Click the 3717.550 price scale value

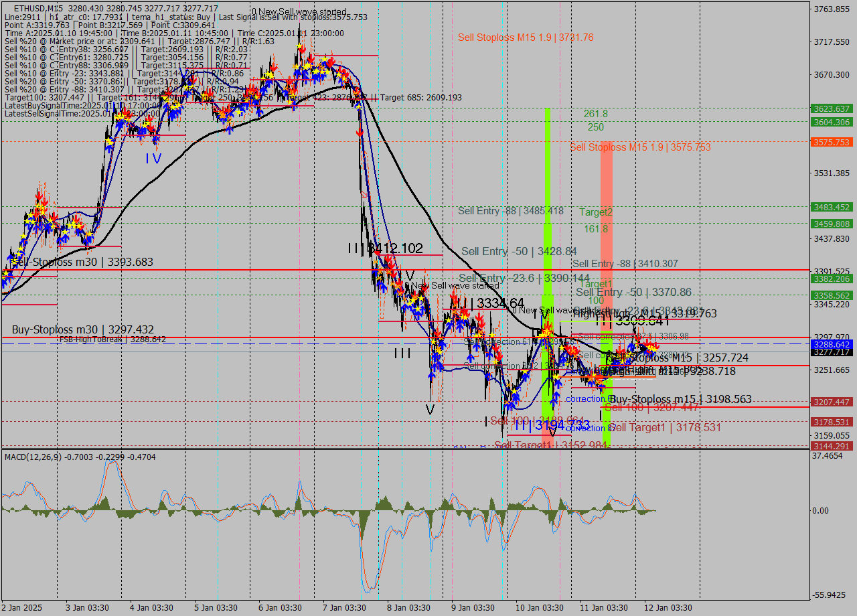coord(831,42)
